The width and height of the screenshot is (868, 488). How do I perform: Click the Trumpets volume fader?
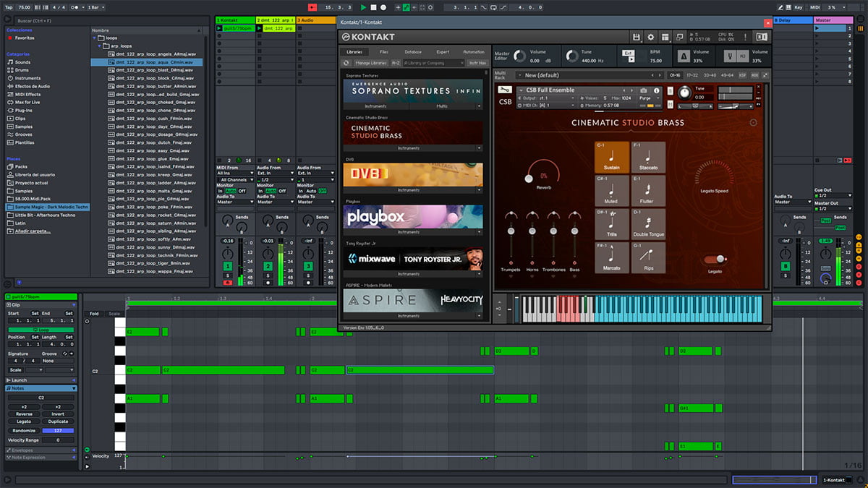click(511, 231)
